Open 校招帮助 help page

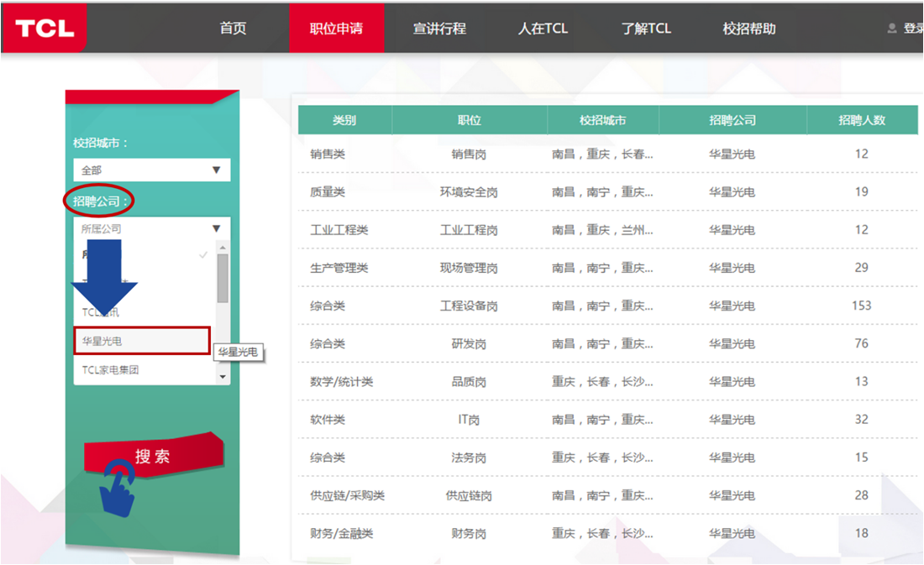point(748,29)
